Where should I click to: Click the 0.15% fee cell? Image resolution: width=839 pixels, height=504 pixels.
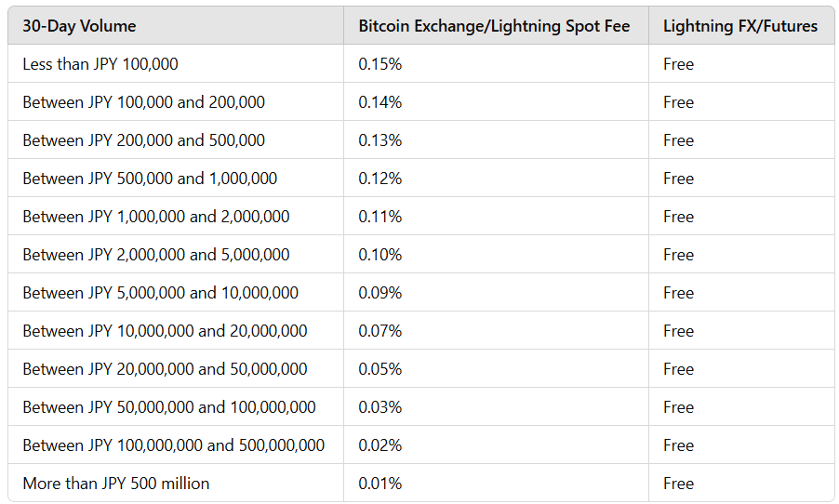pyautogui.click(x=380, y=64)
